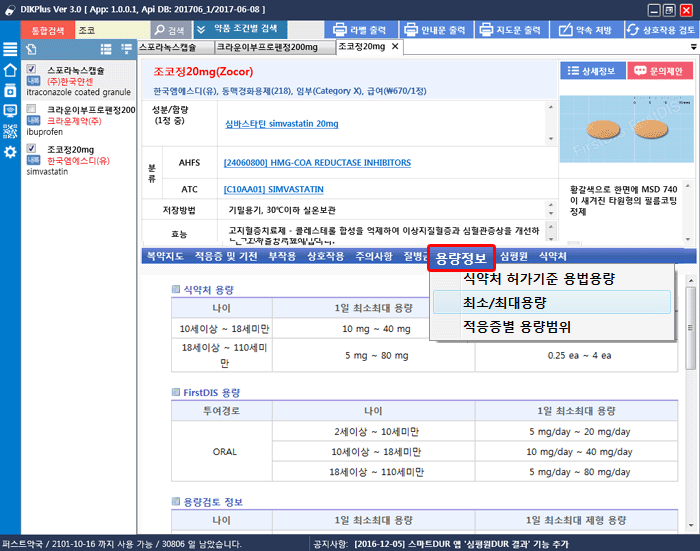Open settings gear icon in sidebar
700x551 pixels.
click(x=10, y=152)
